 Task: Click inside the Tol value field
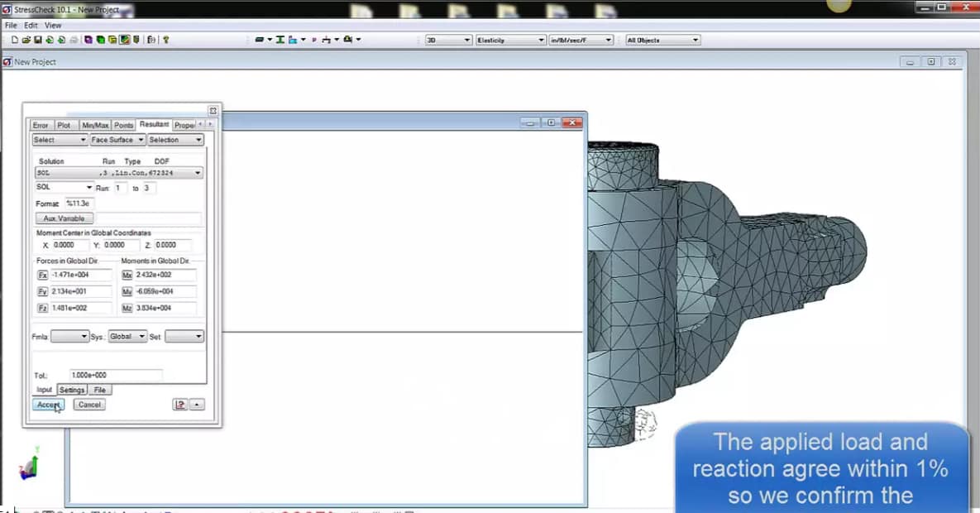pos(114,374)
